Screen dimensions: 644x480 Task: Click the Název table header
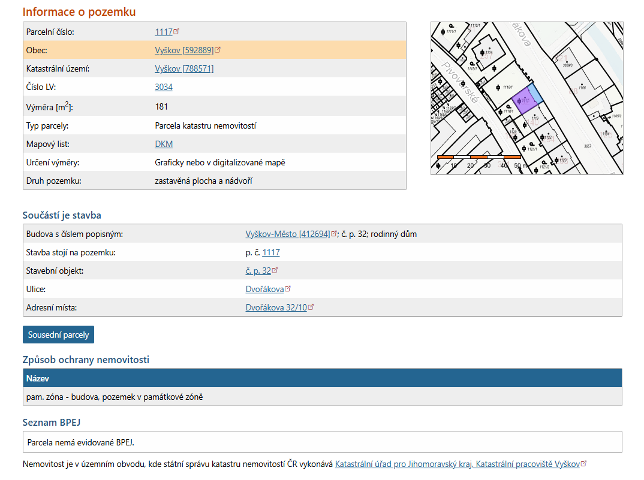coord(322,378)
